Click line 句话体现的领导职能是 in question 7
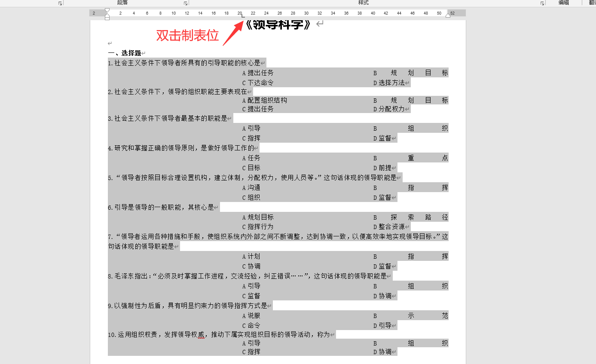Image resolution: width=596 pixels, height=364 pixels. pos(141,247)
